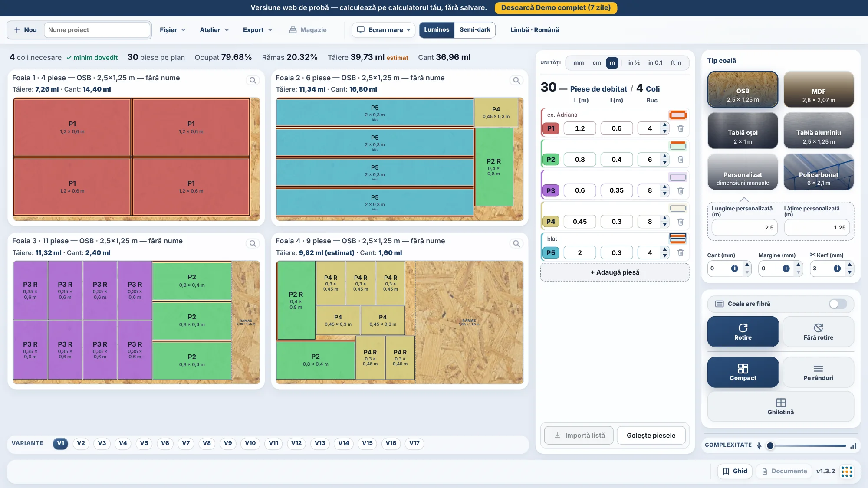This screenshot has width=868, height=488.
Task: Click the P1 orange color swatch
Action: click(x=677, y=115)
